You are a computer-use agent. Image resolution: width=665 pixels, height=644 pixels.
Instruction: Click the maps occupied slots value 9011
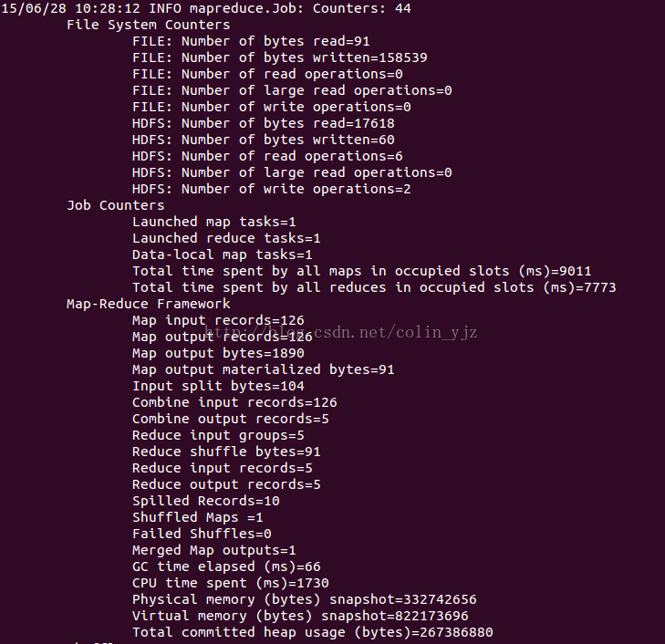575,271
